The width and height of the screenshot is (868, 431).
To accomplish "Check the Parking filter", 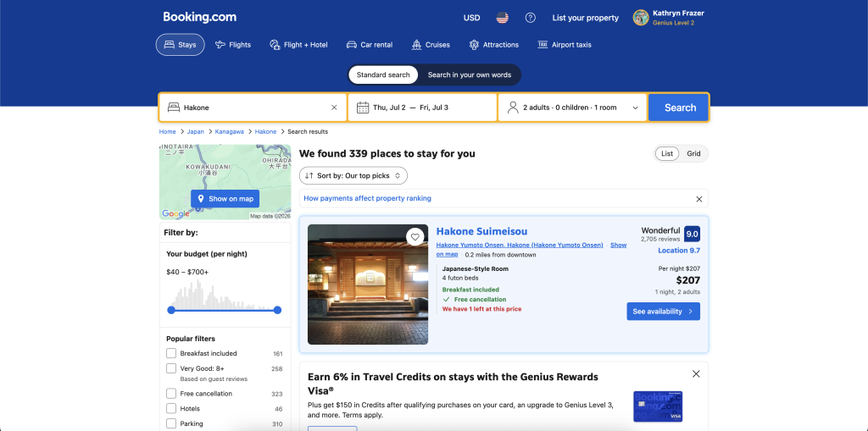I will point(171,423).
